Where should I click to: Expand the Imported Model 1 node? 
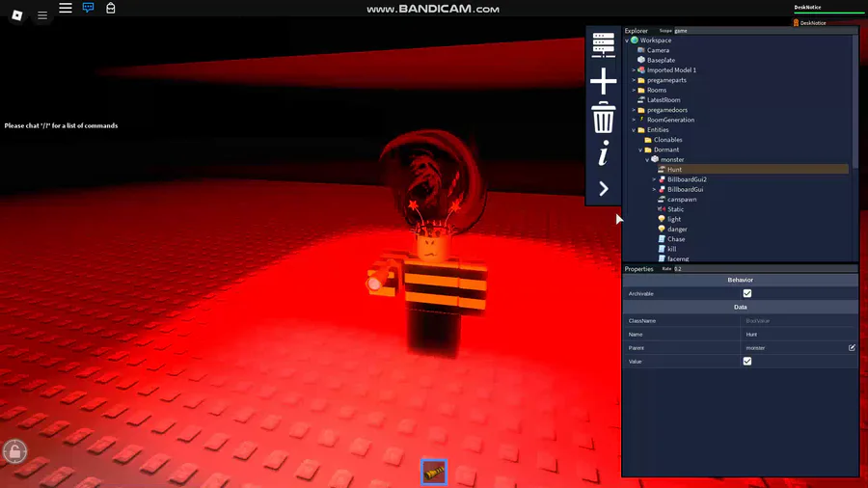[x=634, y=70]
